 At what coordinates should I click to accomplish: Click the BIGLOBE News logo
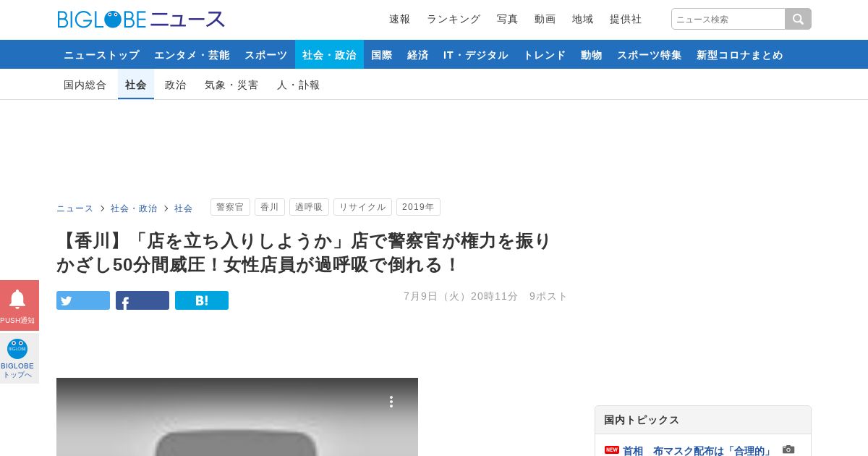tap(141, 19)
